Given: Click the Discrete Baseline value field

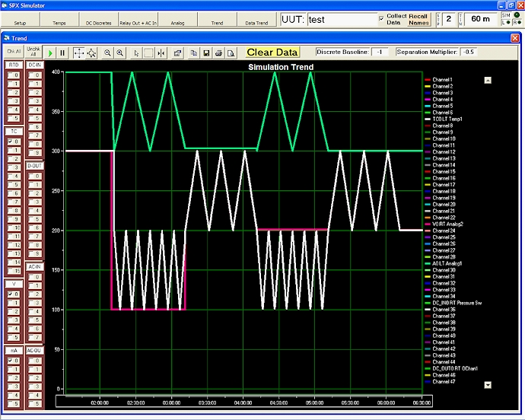Looking at the screenshot, I should (x=380, y=52).
